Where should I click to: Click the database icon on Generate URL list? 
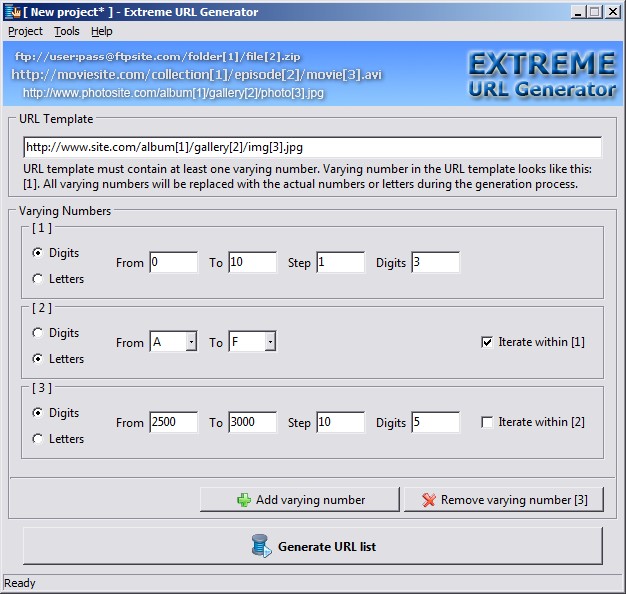pos(261,547)
